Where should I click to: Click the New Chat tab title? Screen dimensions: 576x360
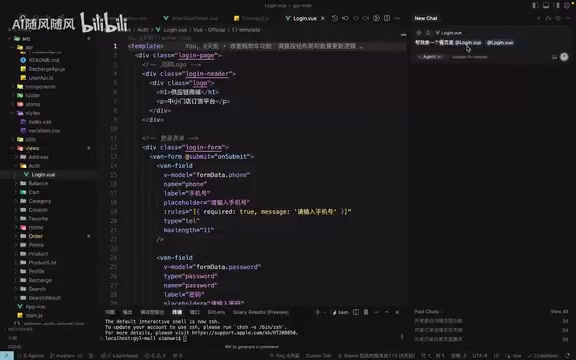(x=426, y=18)
